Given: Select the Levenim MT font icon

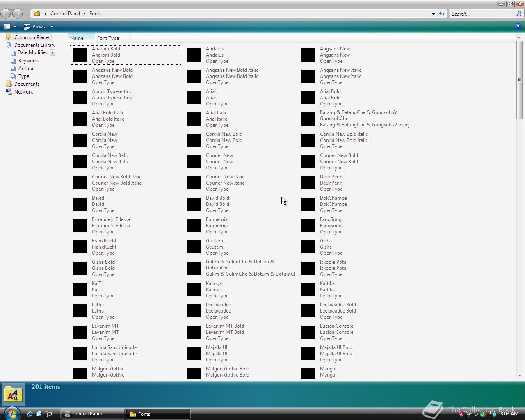Looking at the screenshot, I should [x=80, y=332].
